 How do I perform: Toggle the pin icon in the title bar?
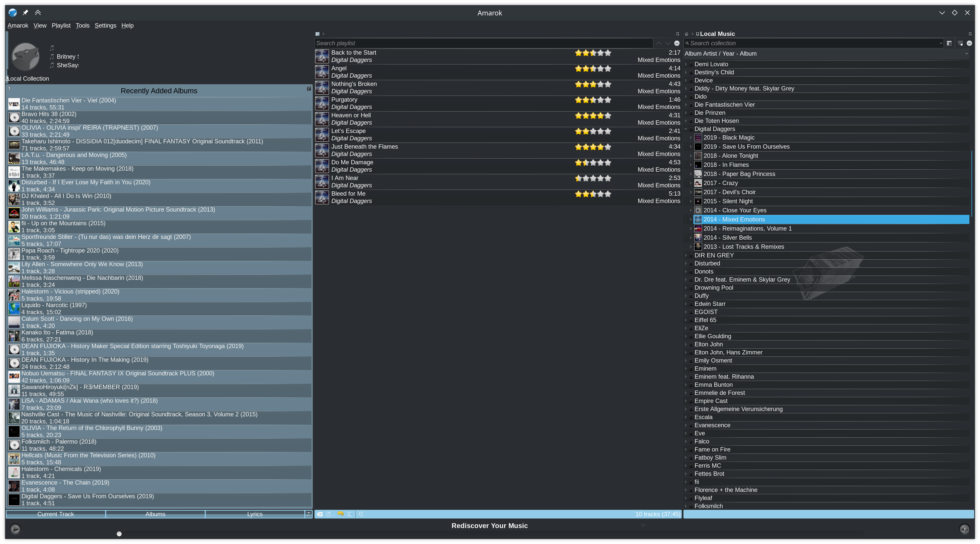click(25, 13)
